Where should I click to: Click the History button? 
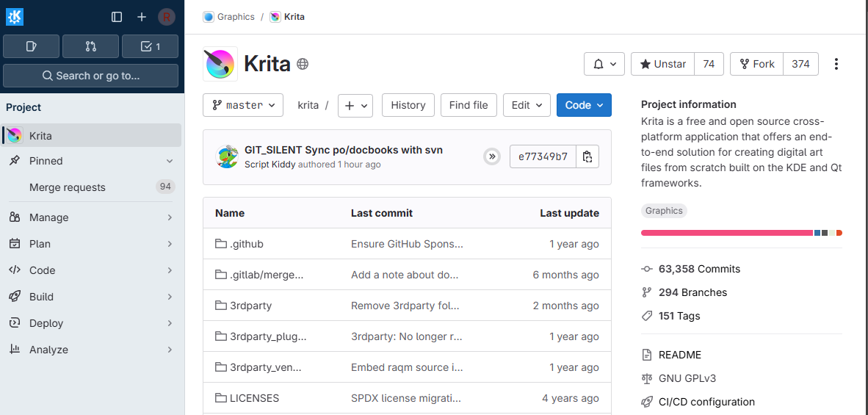[x=408, y=105]
